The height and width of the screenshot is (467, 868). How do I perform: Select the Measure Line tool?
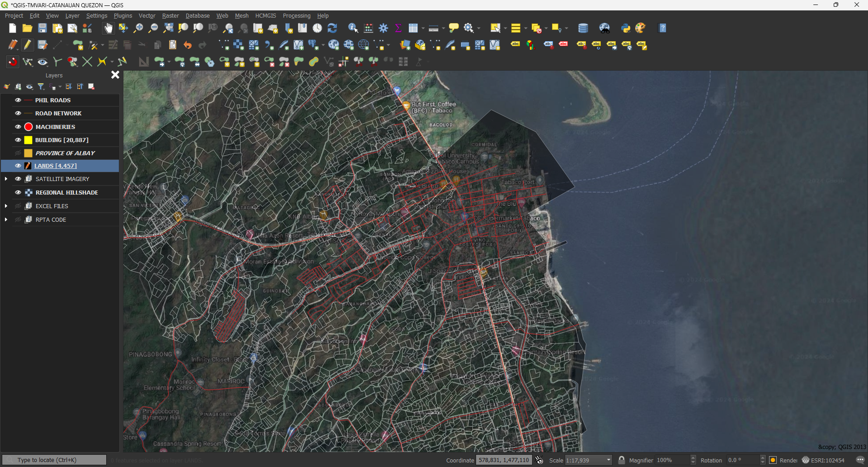[x=433, y=28]
